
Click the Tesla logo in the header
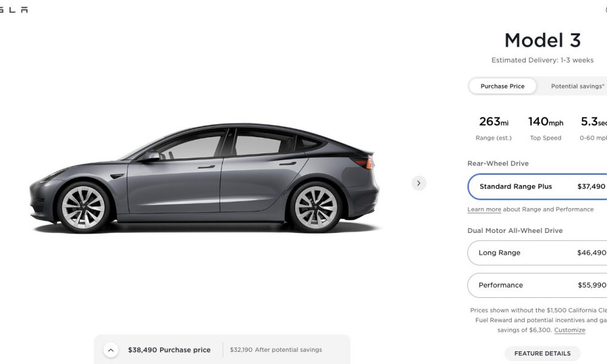point(13,10)
